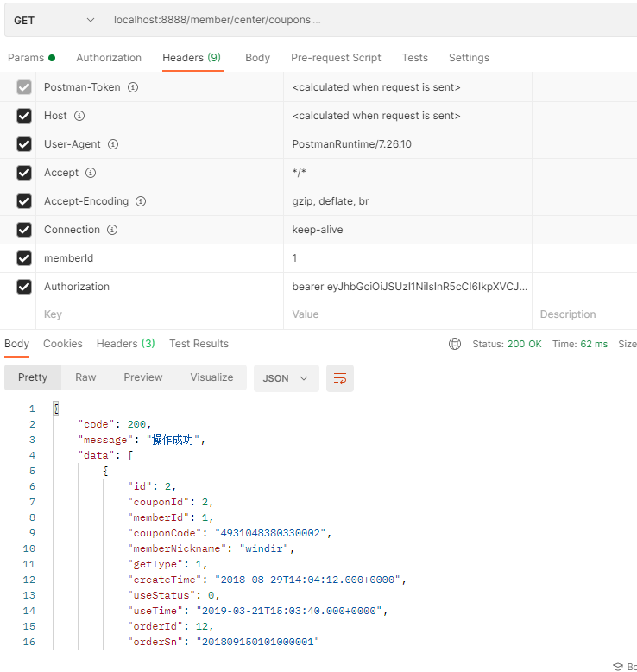The width and height of the screenshot is (637, 672).
Task: Open the Tests tab
Action: [x=414, y=58]
